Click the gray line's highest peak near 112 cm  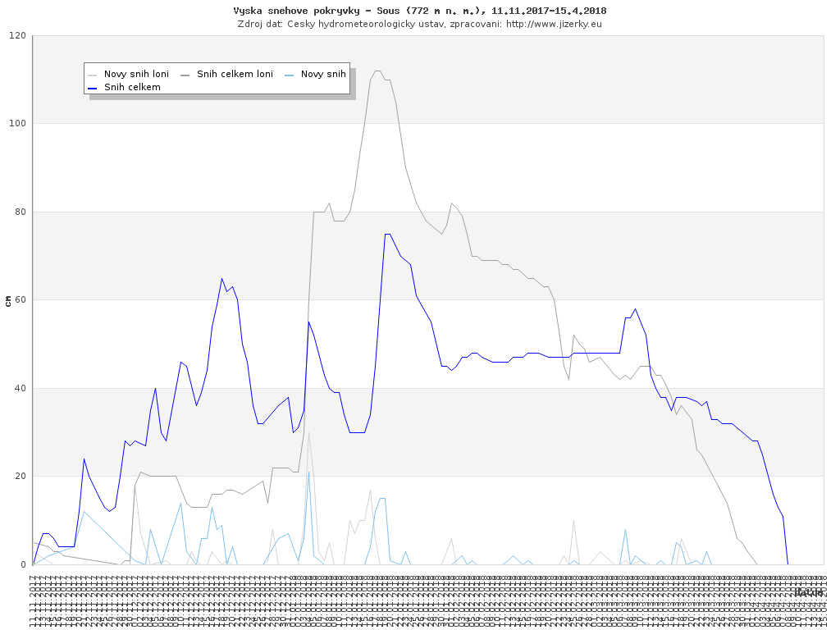(377, 71)
